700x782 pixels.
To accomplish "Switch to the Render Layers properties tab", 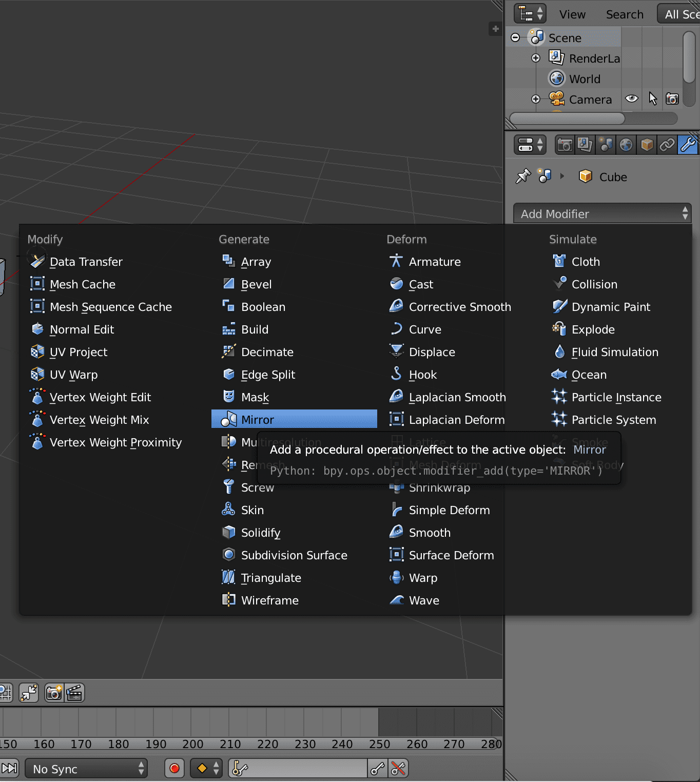I will point(585,145).
